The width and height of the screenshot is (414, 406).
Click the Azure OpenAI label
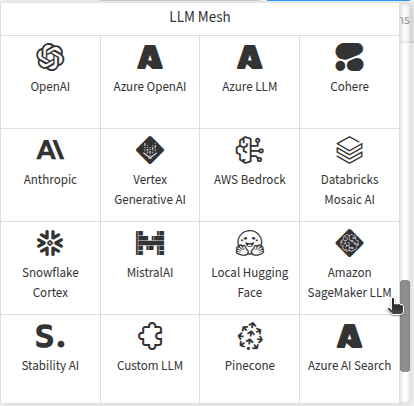[x=150, y=87]
